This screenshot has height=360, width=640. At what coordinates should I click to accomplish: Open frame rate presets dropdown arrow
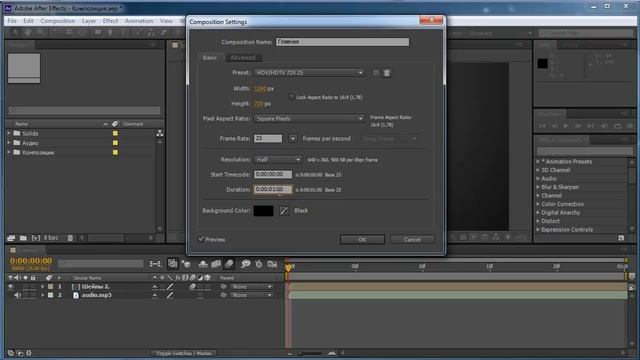pyautogui.click(x=293, y=139)
